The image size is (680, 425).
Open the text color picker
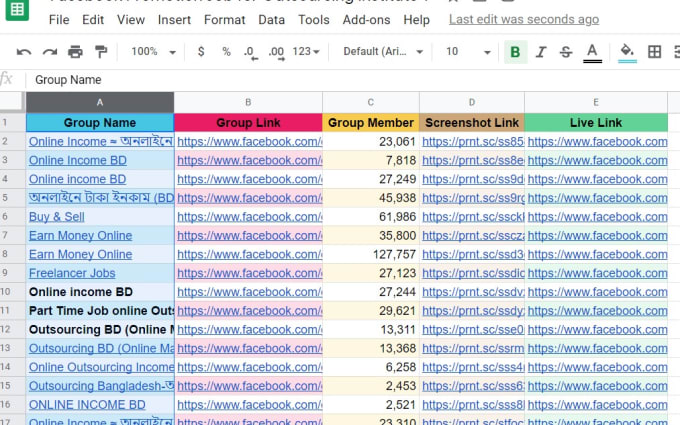(x=592, y=53)
